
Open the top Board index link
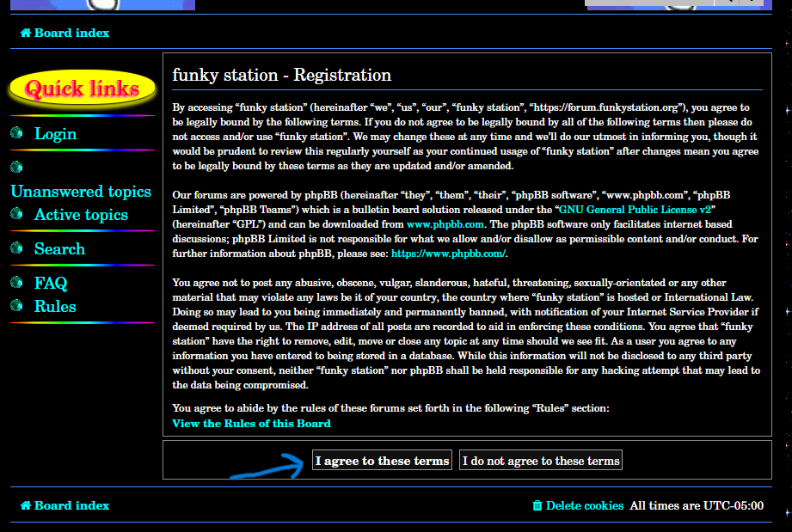click(x=71, y=33)
